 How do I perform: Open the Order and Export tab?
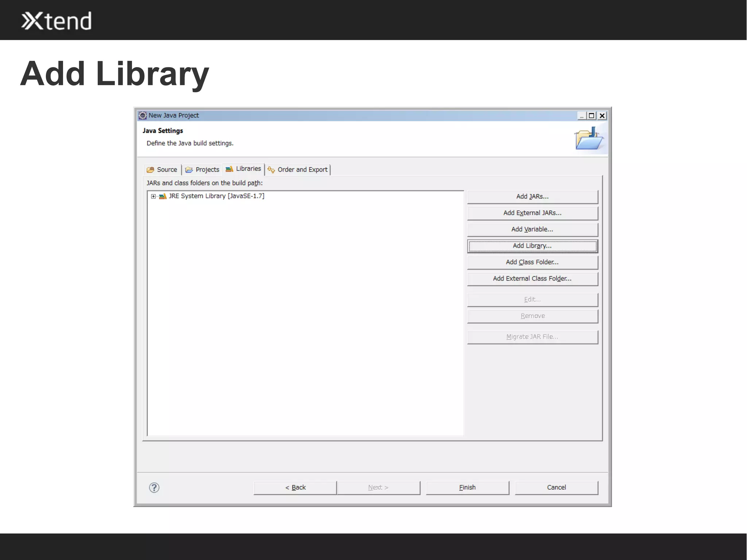tap(298, 170)
